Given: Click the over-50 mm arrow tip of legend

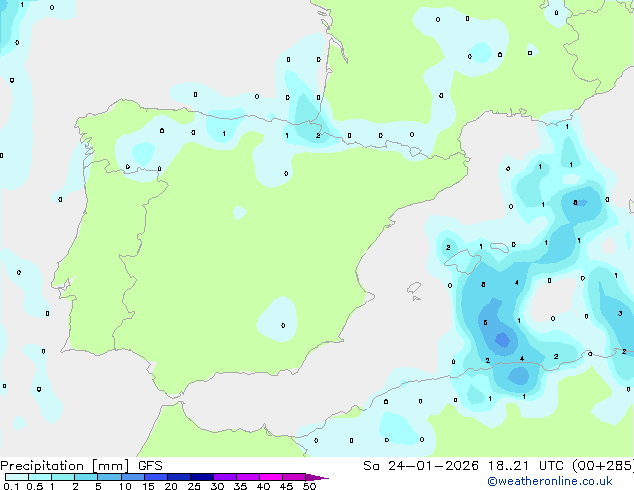Looking at the screenshot, I should [x=317, y=477].
